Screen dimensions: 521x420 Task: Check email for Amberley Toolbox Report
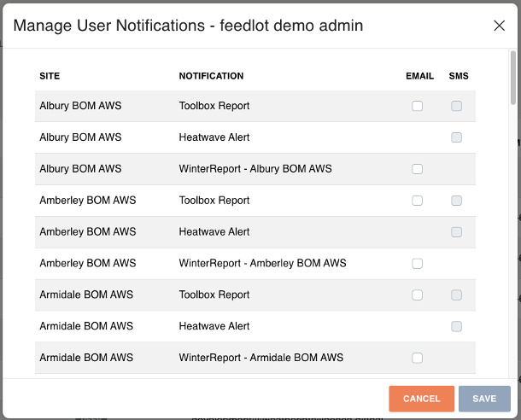[x=417, y=201]
